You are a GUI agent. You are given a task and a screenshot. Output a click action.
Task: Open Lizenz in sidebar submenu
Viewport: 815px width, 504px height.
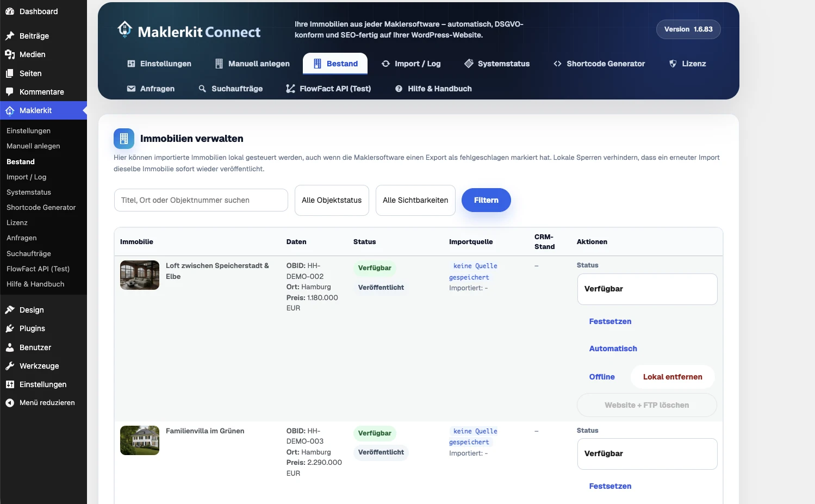[17, 223]
